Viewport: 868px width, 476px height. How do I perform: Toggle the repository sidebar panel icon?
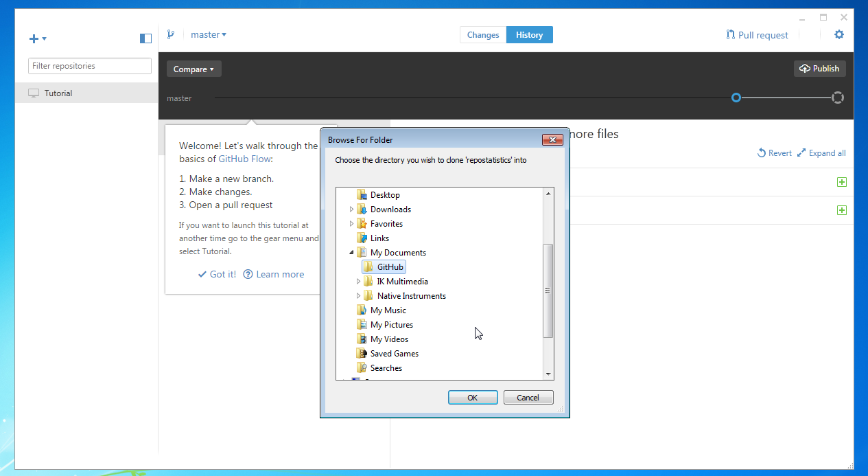pos(145,38)
